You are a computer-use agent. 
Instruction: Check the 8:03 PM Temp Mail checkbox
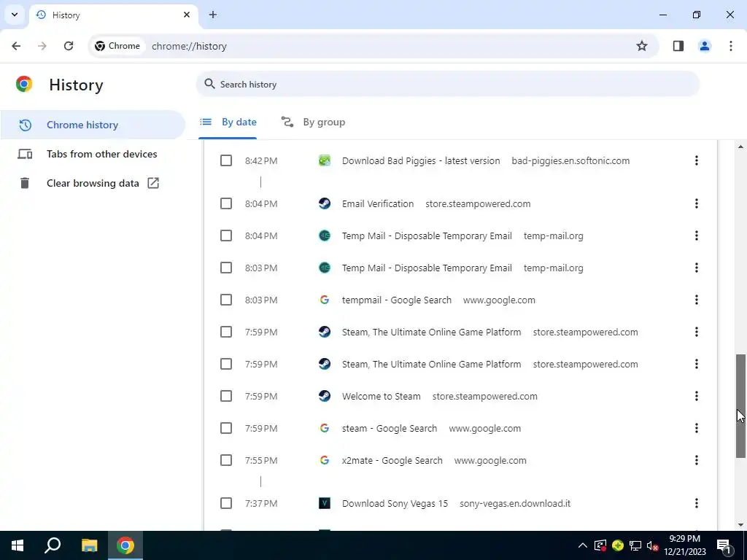pos(226,268)
